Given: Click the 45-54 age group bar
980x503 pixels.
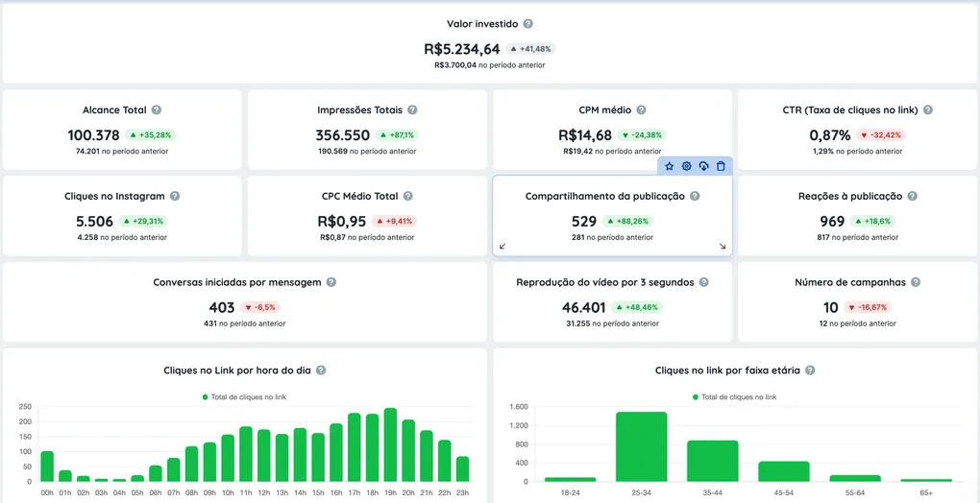Looking at the screenshot, I should (784, 471).
